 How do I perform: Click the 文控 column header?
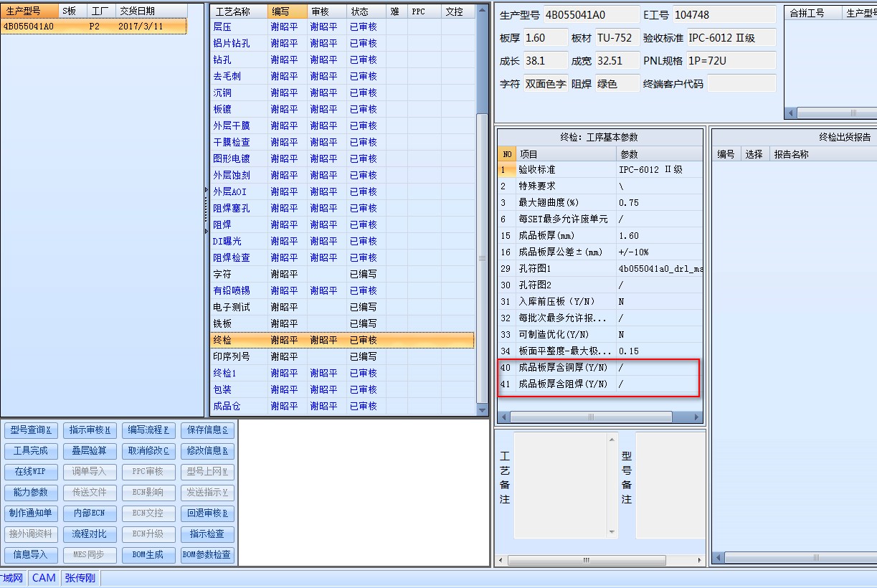(458, 11)
